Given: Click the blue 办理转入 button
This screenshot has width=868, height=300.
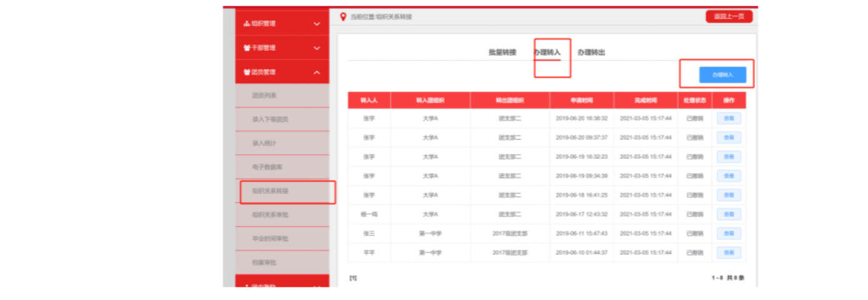Looking at the screenshot, I should 722,75.
